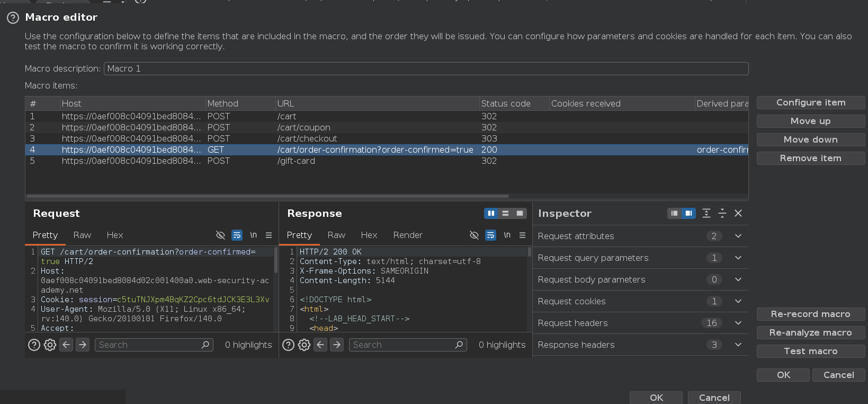Click Macro editor Cancel button below Test macro
This screenshot has width=868, height=404.
pyautogui.click(x=839, y=375)
